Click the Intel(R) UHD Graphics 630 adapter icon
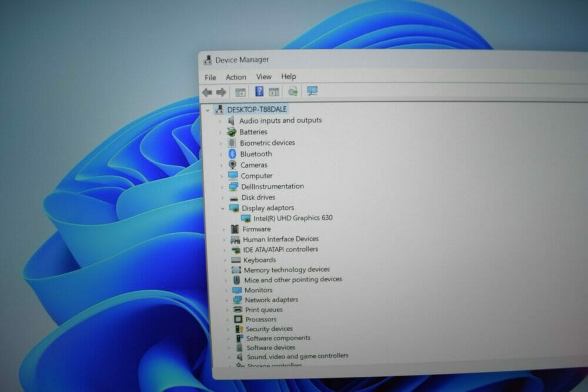Image resolution: width=588 pixels, height=392 pixels. tap(246, 218)
